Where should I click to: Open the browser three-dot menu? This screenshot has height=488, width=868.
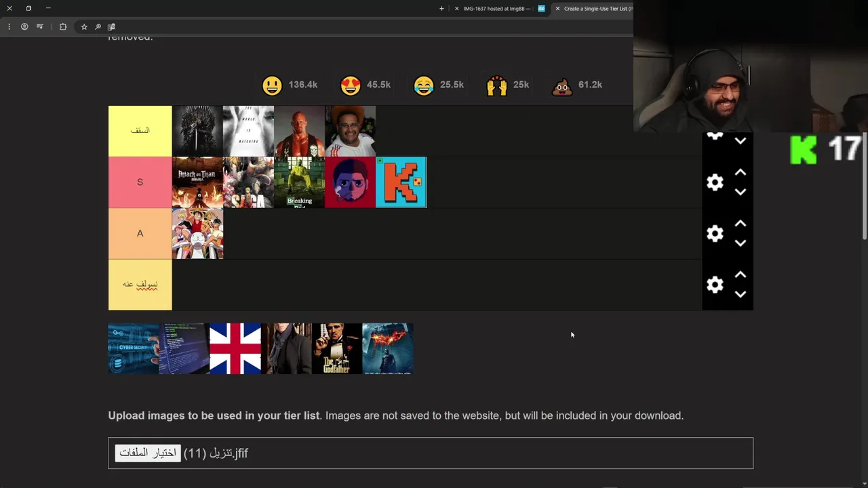click(9, 26)
